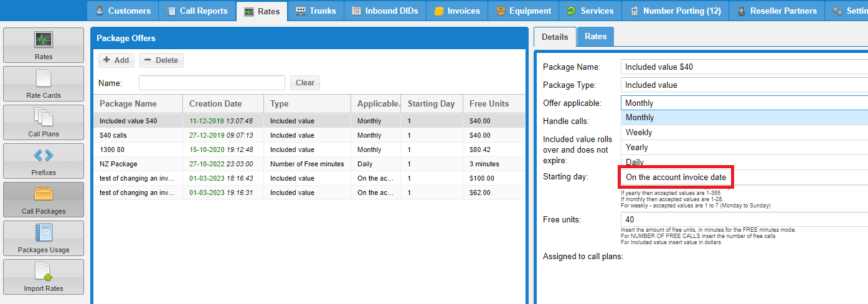Image resolution: width=868 pixels, height=304 pixels.
Task: Open Package Type dropdown
Action: [x=744, y=85]
